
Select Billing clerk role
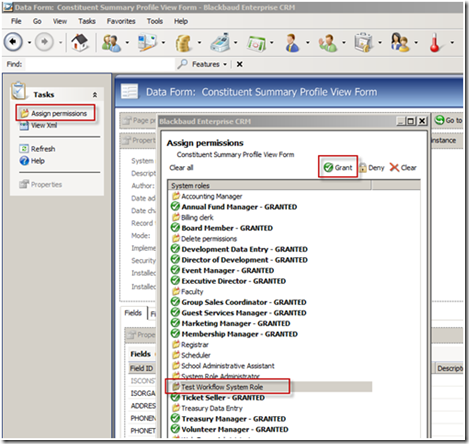[x=193, y=217]
